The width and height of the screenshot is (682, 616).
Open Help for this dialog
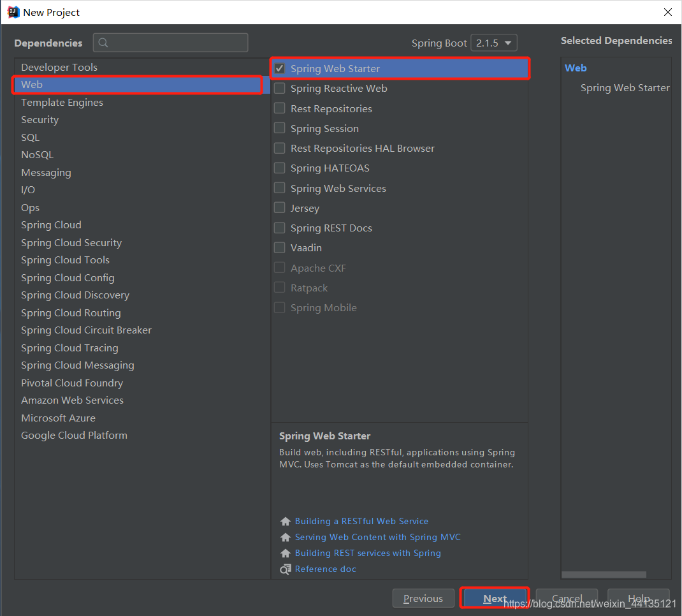pos(638,598)
